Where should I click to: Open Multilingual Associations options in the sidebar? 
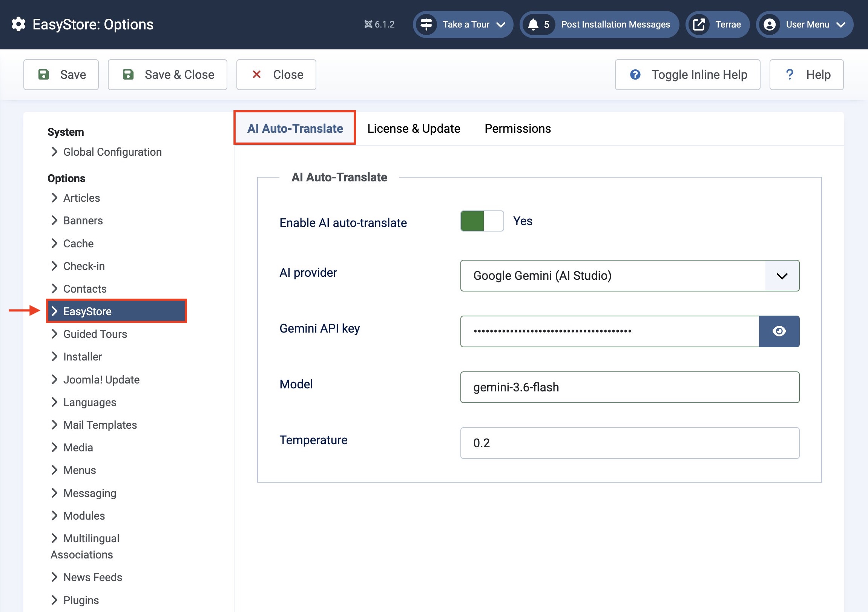[85, 547]
